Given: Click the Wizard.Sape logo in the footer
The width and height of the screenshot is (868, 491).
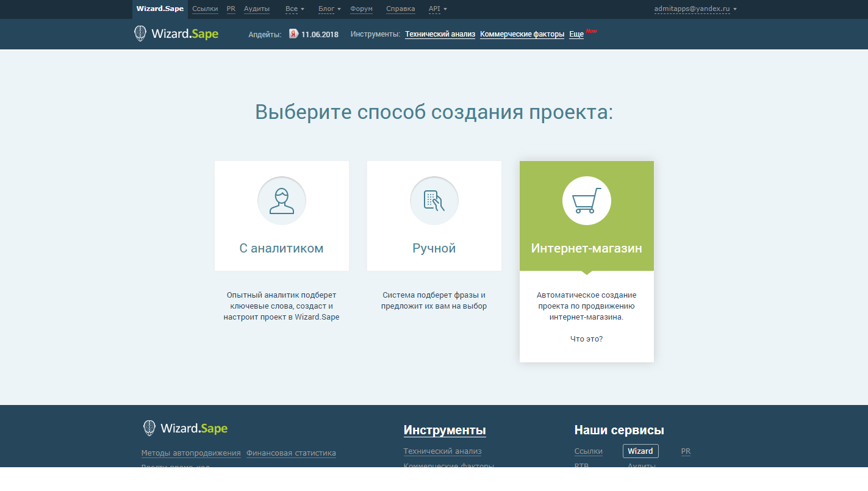Looking at the screenshot, I should click(185, 428).
